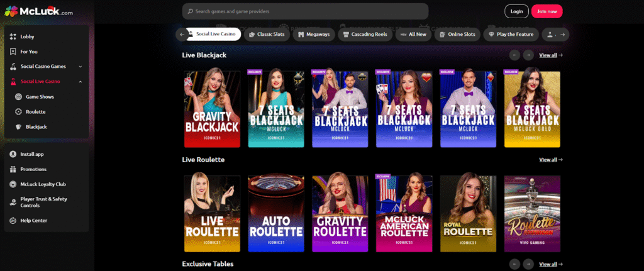Click the Install app download icon
Image resolution: width=644 pixels, height=271 pixels.
(13, 155)
